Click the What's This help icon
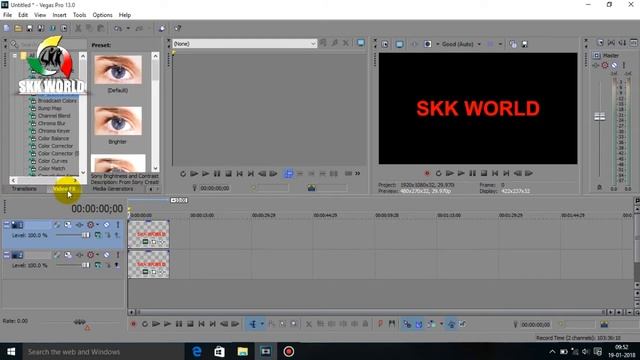The image size is (640, 360). [x=178, y=28]
